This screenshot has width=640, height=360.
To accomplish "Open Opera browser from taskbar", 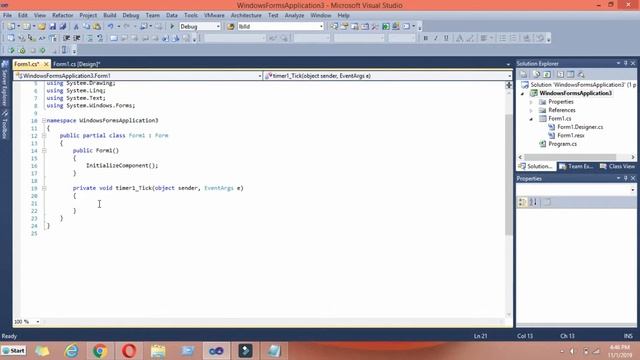I will click(129, 351).
